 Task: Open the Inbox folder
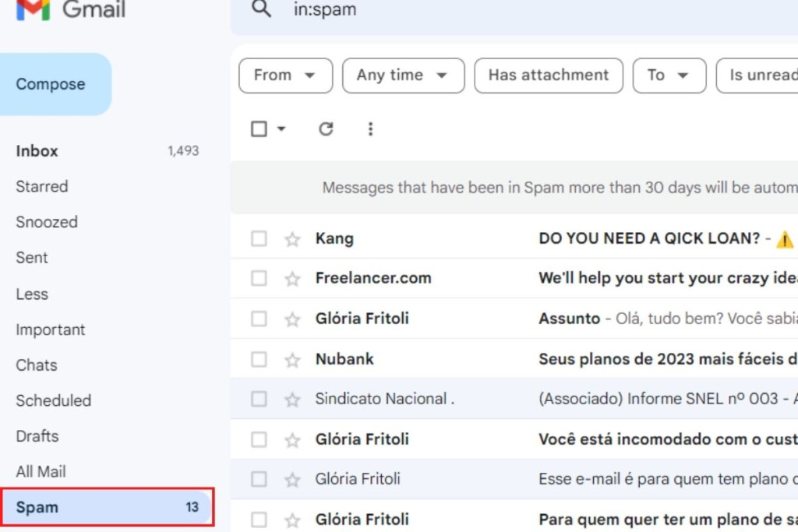(107, 151)
